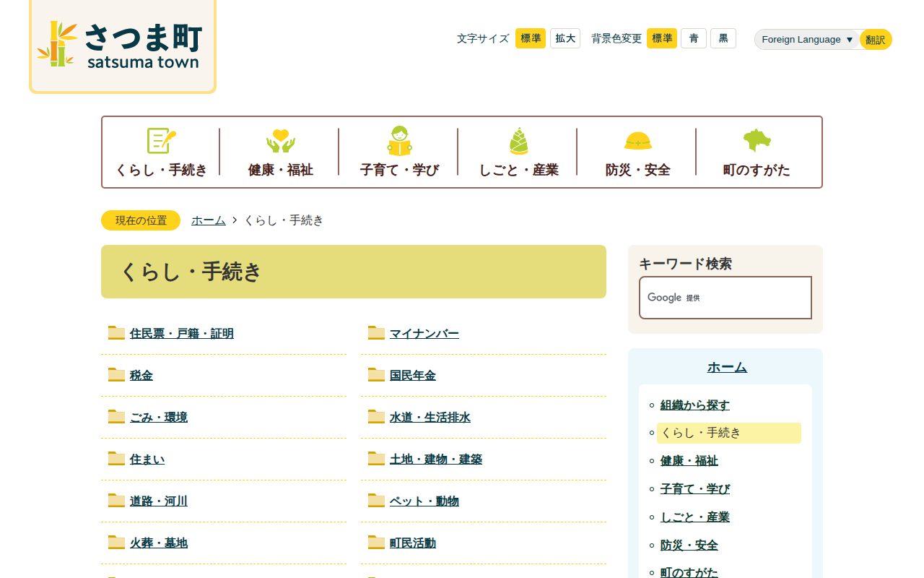Open 防災・安全 in the sidebar list

(x=689, y=545)
